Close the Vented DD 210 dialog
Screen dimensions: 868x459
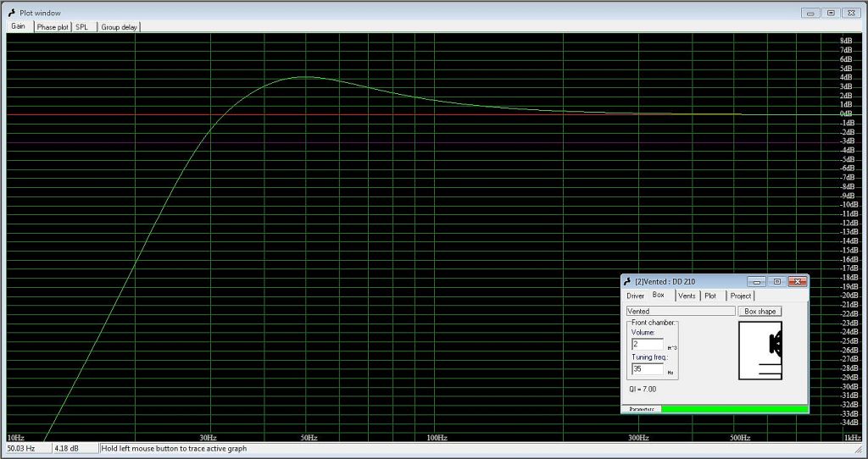(796, 281)
